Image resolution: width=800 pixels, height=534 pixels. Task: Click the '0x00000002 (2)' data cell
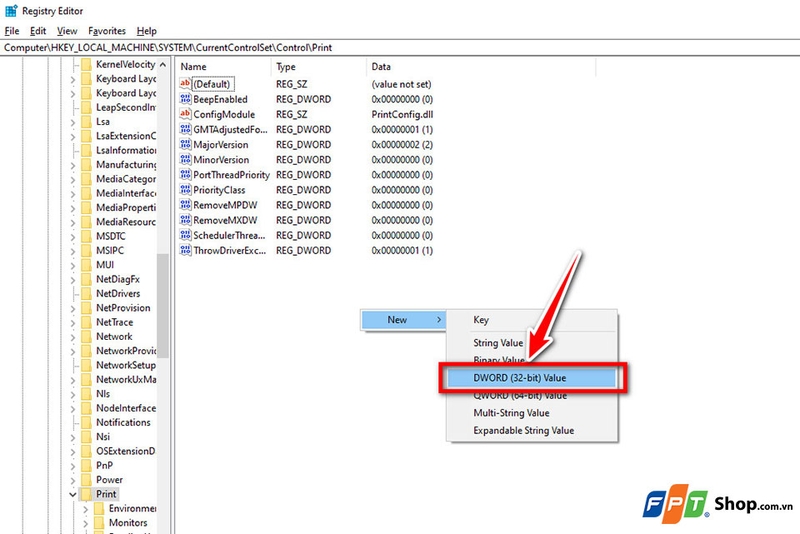[402, 144]
